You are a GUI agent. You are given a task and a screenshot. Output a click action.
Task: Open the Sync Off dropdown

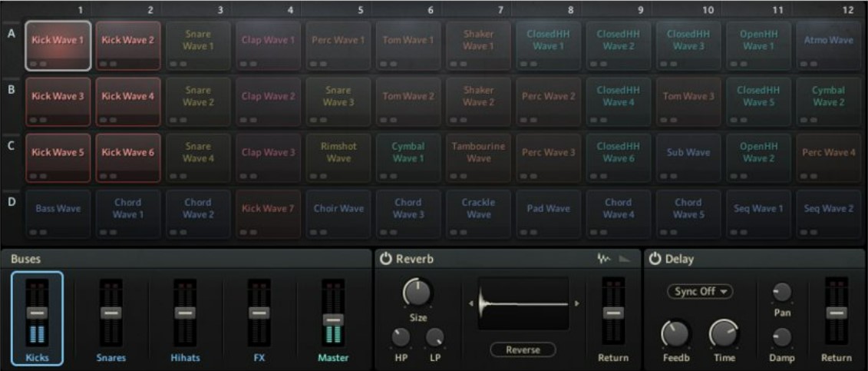coord(699,292)
